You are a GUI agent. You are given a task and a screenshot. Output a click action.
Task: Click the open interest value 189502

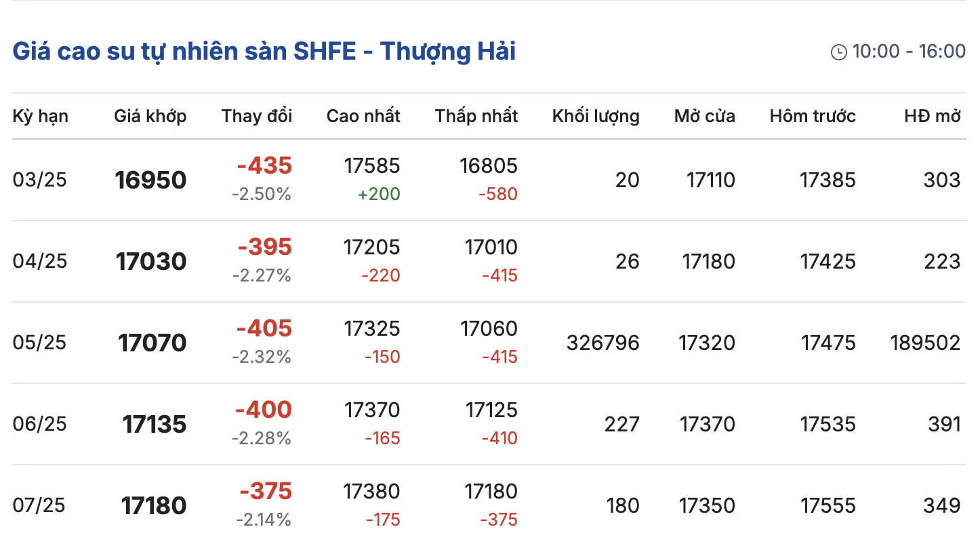(x=925, y=343)
